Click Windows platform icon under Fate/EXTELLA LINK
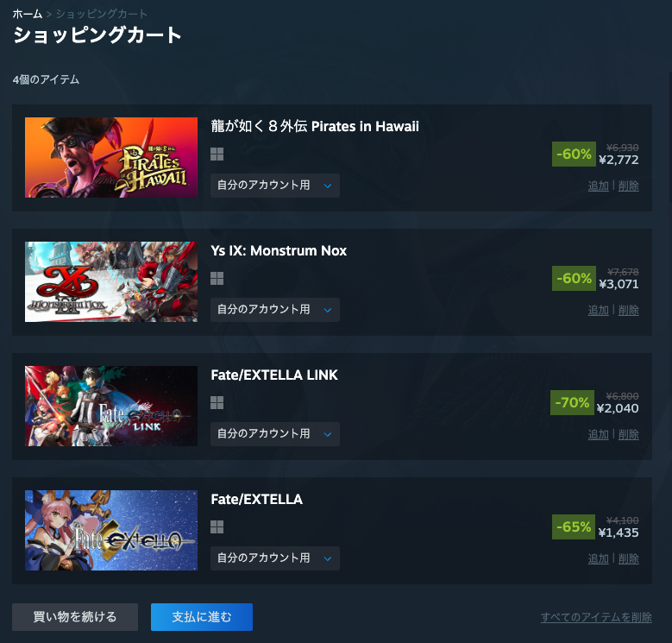 pos(217,403)
